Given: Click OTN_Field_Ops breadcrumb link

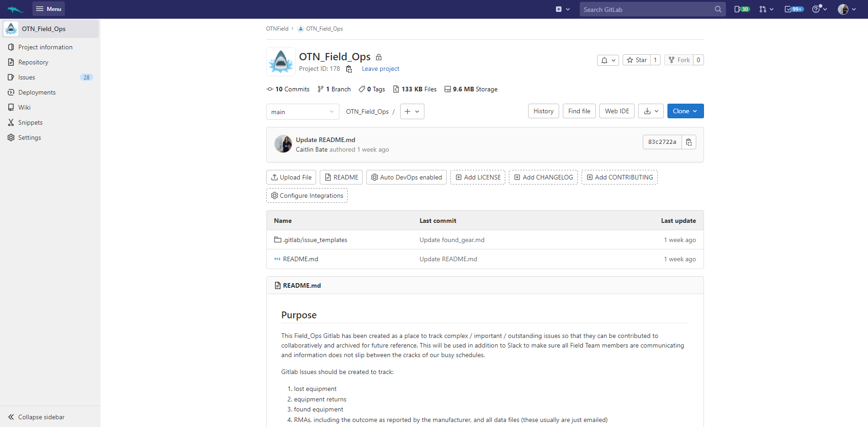Looking at the screenshot, I should pos(324,29).
